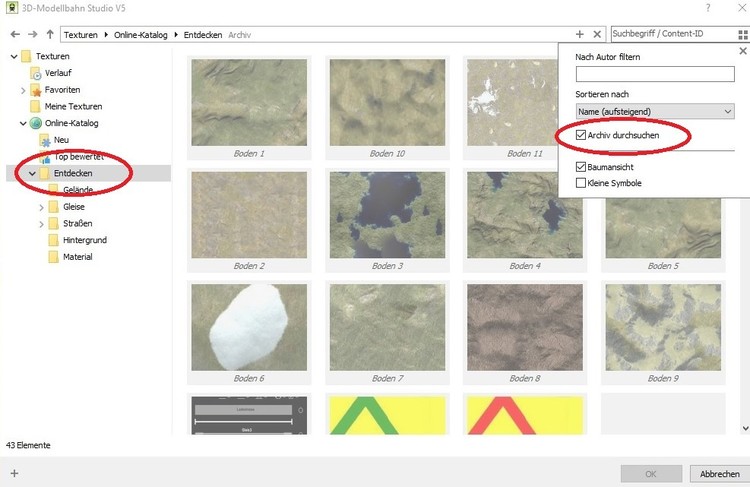Disable the Baumansicht checkbox
This screenshot has height=487, width=750.
point(581,167)
